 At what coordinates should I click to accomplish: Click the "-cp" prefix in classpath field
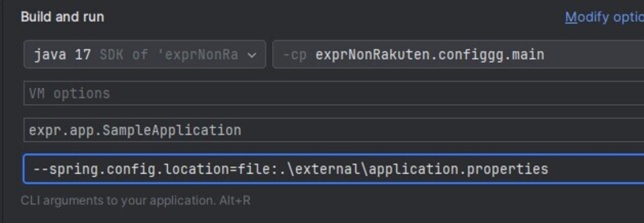tap(295, 54)
